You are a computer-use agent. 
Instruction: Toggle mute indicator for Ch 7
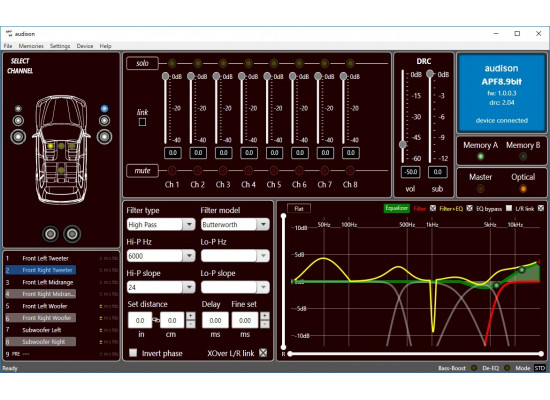tap(324, 171)
